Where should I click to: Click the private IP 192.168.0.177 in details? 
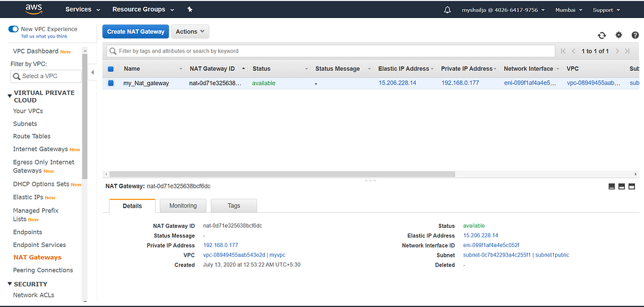(x=220, y=245)
